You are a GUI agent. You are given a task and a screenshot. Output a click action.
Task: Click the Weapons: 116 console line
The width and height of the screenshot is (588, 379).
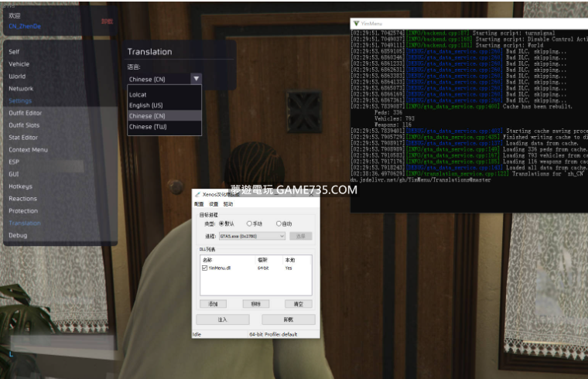pyautogui.click(x=392, y=125)
